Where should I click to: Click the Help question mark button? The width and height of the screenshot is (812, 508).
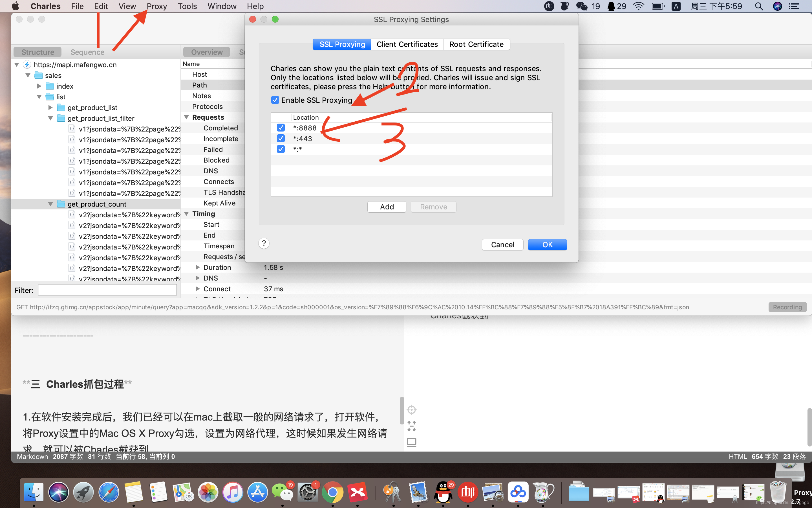(x=264, y=243)
